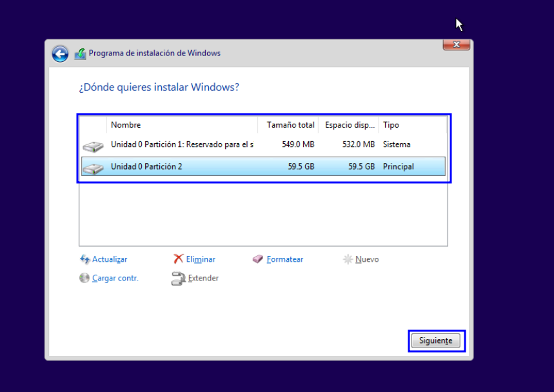Click the 549.0 MB total size cell
The height and width of the screenshot is (392, 554).
coord(298,144)
